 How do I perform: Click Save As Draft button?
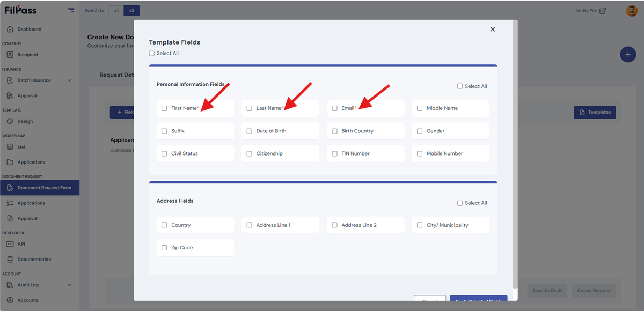pos(547,291)
